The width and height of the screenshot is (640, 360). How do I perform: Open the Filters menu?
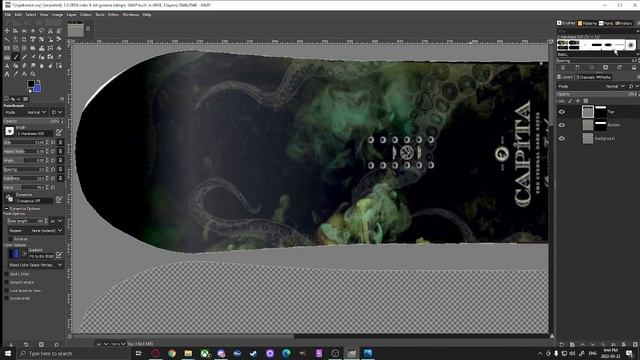[x=113, y=15]
